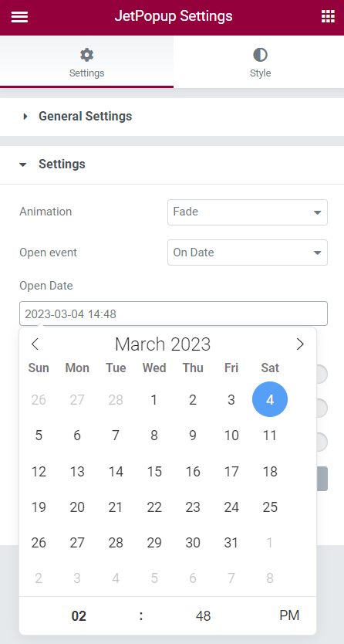344x644 pixels.
Task: Select March 29 on the calendar
Action: pos(154,543)
